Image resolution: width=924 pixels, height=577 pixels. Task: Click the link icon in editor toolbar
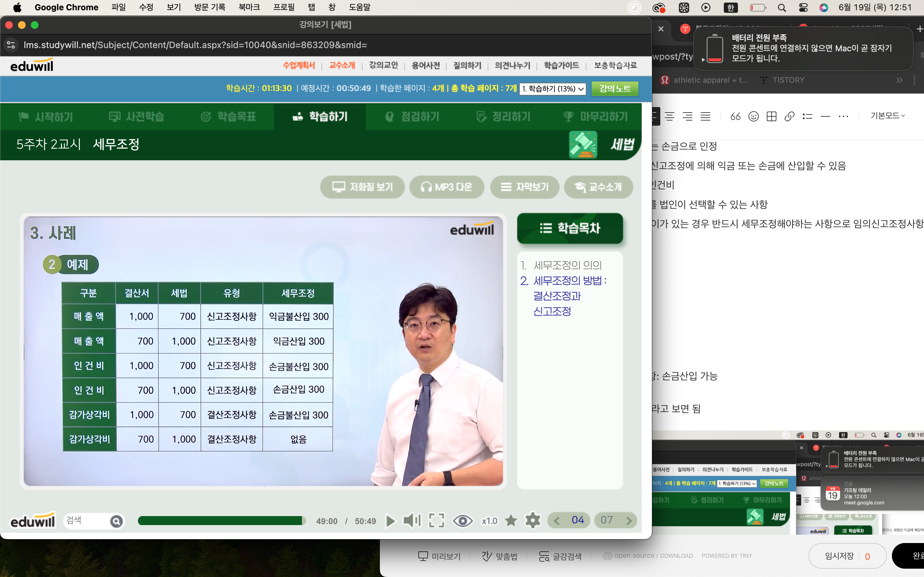coord(789,116)
